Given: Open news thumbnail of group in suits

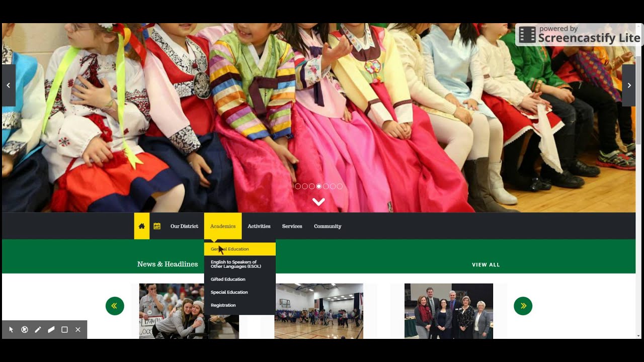Looking at the screenshot, I should coord(449,311).
